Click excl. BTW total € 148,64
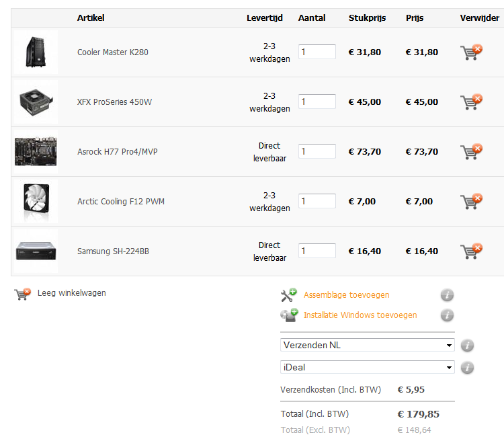The image size is (504, 439). pos(415,430)
